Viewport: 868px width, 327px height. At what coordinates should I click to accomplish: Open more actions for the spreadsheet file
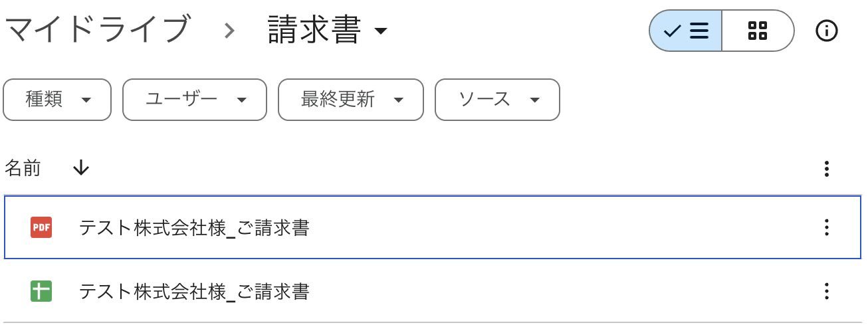[x=826, y=291]
